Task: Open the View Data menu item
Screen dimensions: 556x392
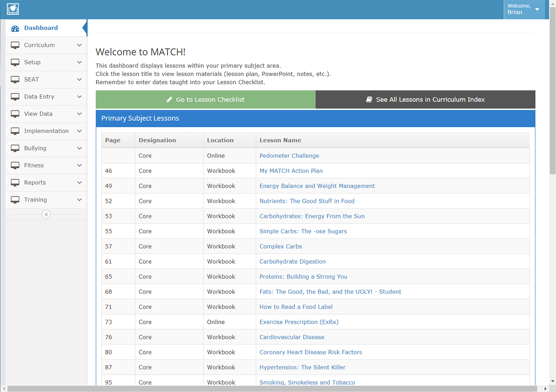Action: click(38, 114)
